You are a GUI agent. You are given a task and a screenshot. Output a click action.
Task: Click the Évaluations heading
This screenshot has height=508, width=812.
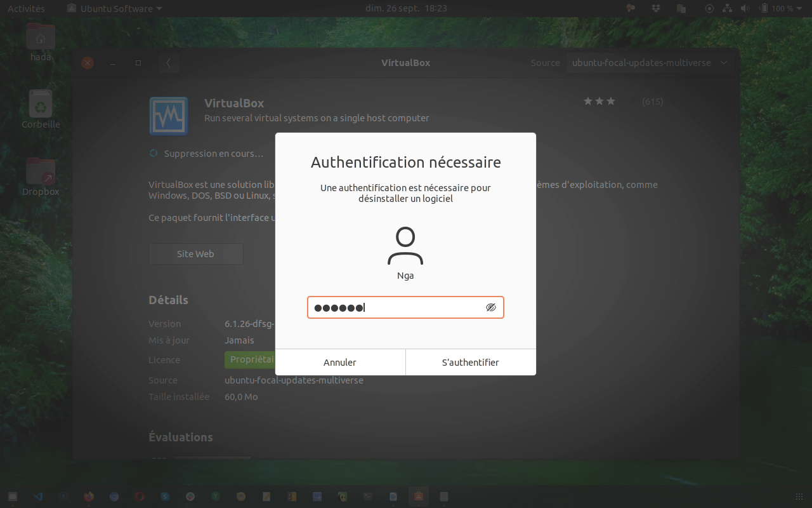click(181, 437)
